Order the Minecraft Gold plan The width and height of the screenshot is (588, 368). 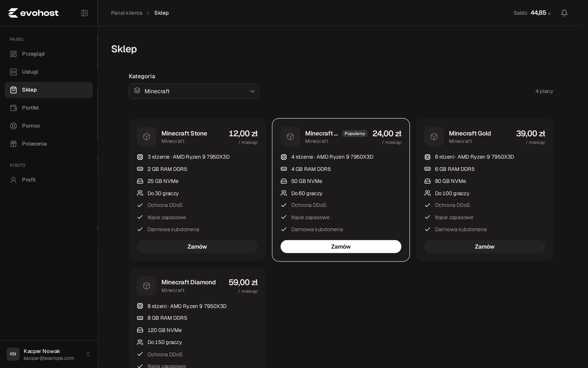click(x=485, y=246)
